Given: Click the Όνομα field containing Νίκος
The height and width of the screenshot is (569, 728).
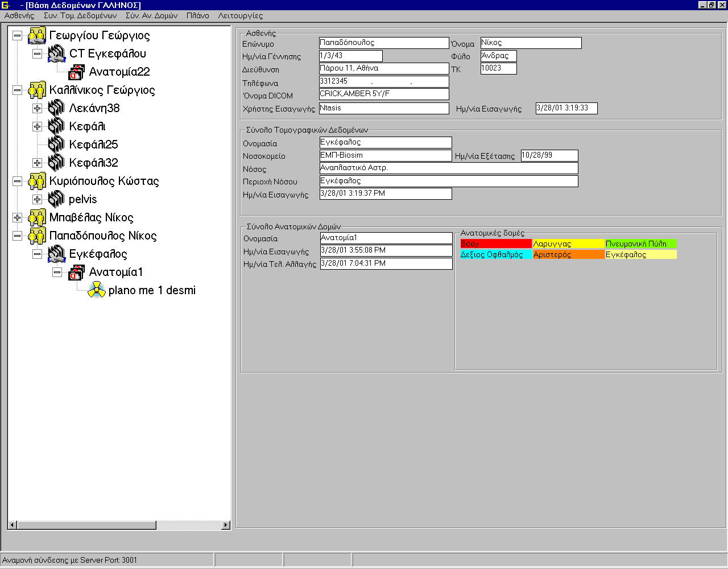Looking at the screenshot, I should click(x=531, y=43).
